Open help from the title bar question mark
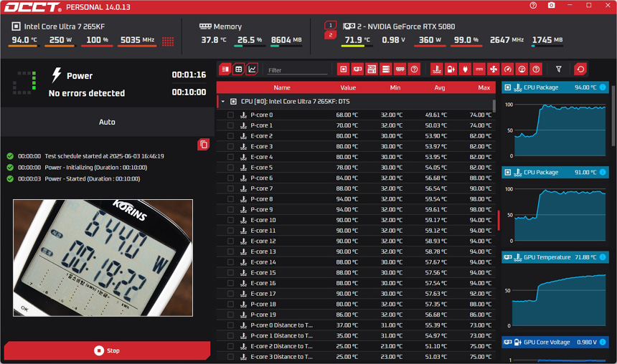The height and width of the screenshot is (364, 617). [533, 6]
